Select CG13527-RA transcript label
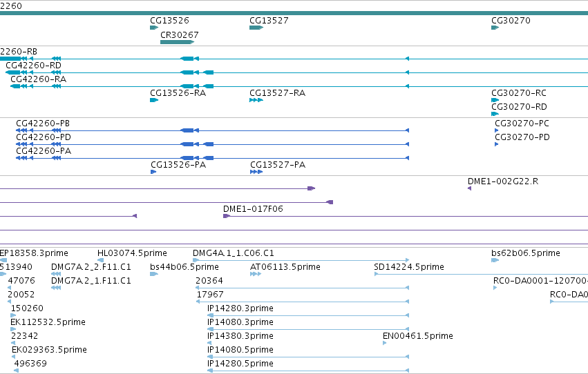 (277, 93)
